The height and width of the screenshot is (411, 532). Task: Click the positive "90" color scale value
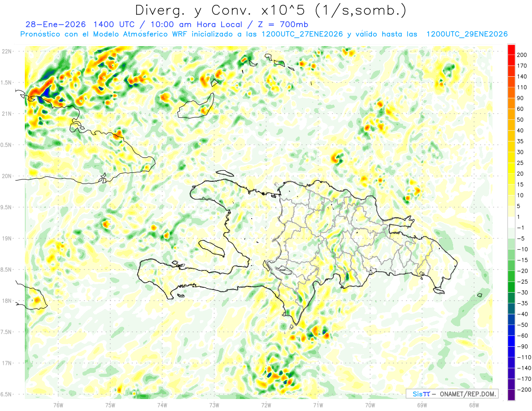click(521, 98)
